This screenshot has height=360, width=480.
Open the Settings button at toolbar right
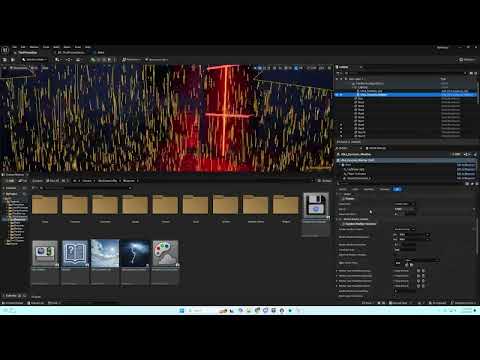pos(467,60)
